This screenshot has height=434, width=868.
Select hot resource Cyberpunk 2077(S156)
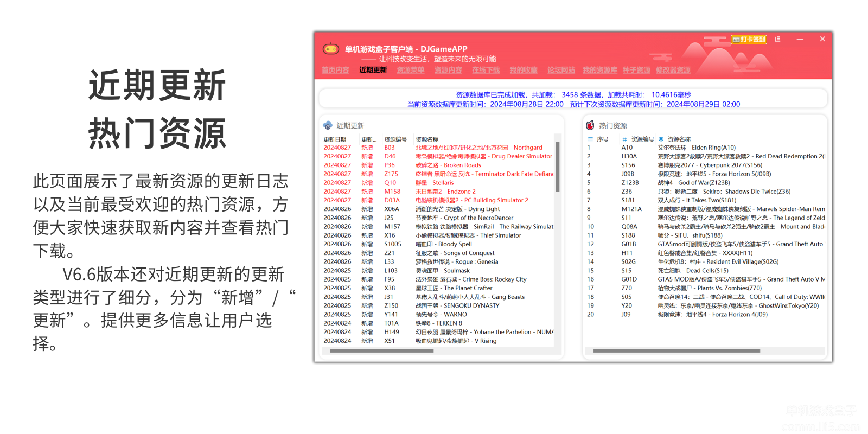[705, 165]
